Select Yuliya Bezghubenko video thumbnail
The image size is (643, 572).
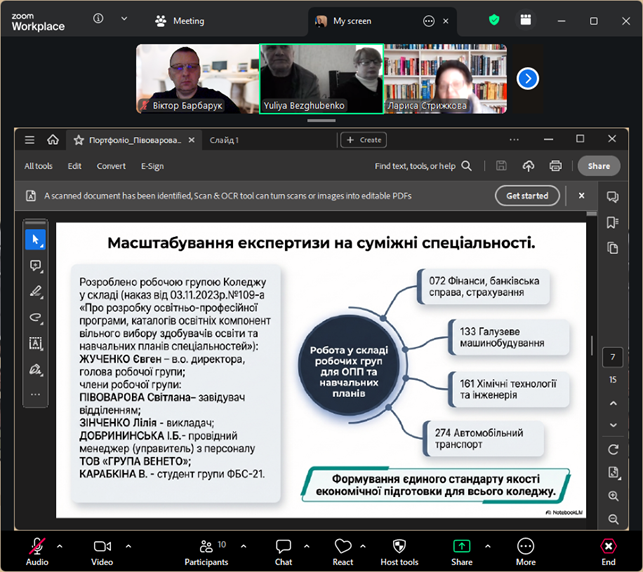(x=322, y=79)
